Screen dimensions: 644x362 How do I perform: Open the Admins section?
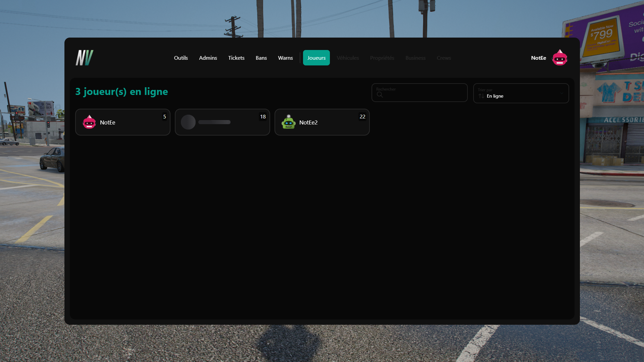(208, 58)
